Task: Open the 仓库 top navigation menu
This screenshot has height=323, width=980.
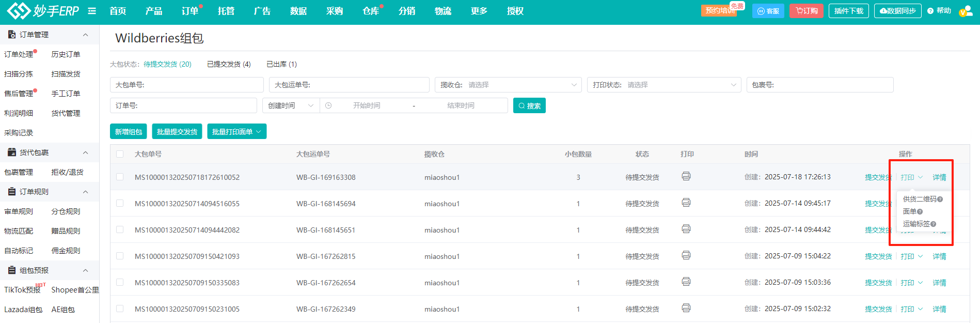Action: coord(371,11)
